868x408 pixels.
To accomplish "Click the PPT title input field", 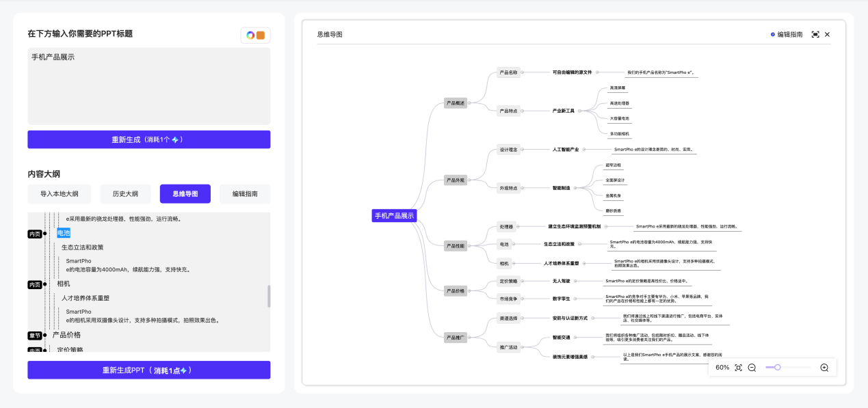I will coord(148,86).
